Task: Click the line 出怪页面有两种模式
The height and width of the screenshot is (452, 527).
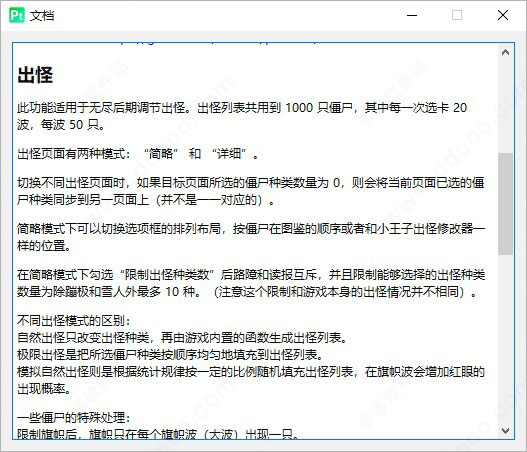Action: coord(138,154)
